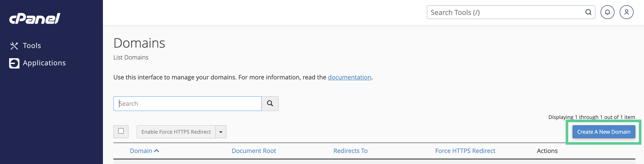
Task: Click the sort chevron next to Domain
Action: pos(157,151)
